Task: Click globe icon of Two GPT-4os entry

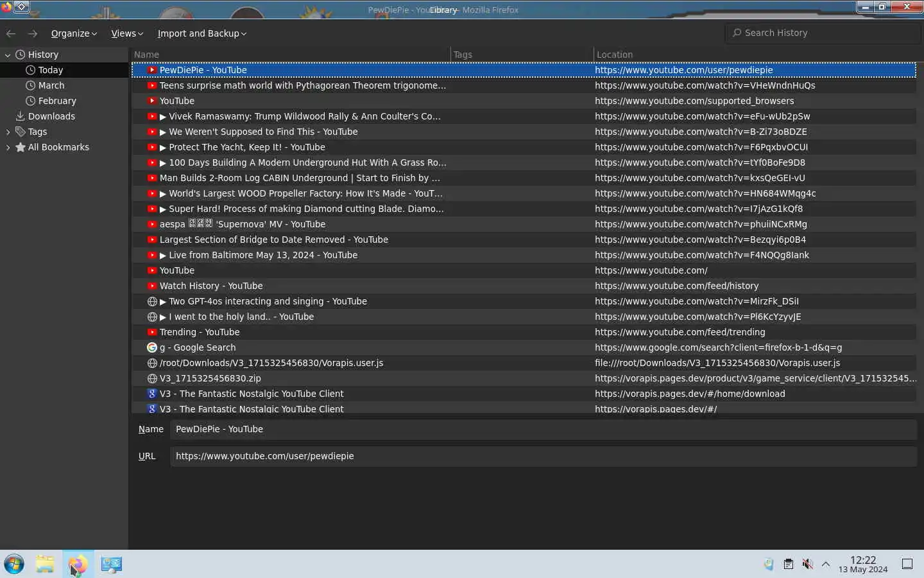Action: click(152, 301)
